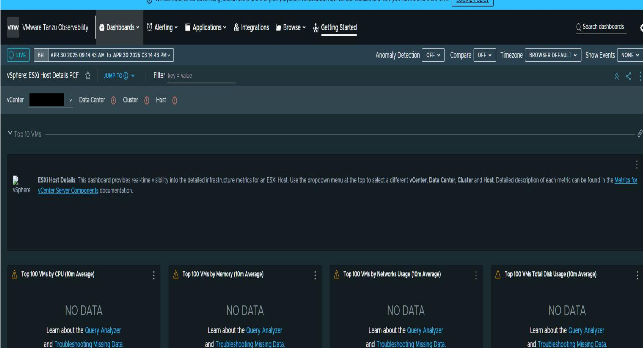Expand the Show Events NONE dropdown

coord(629,55)
